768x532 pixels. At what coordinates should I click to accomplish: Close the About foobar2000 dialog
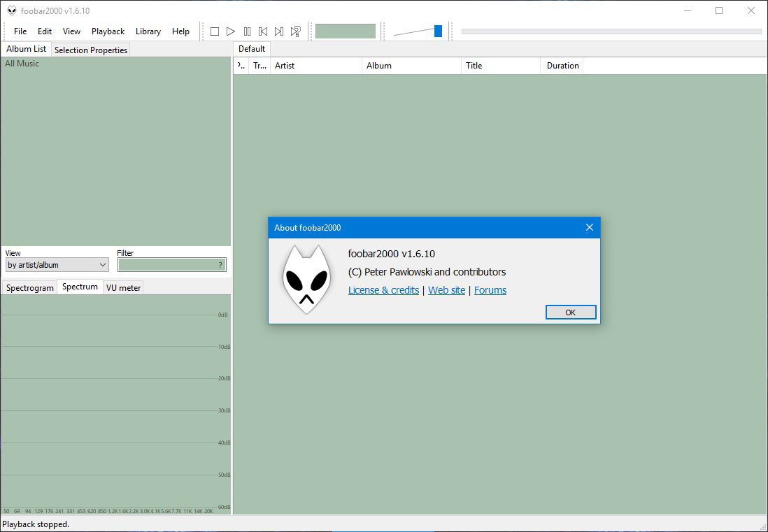(x=590, y=227)
